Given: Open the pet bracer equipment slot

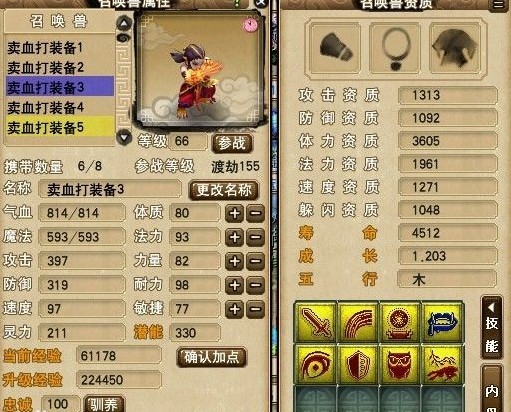Looking at the screenshot, I should point(335,49).
